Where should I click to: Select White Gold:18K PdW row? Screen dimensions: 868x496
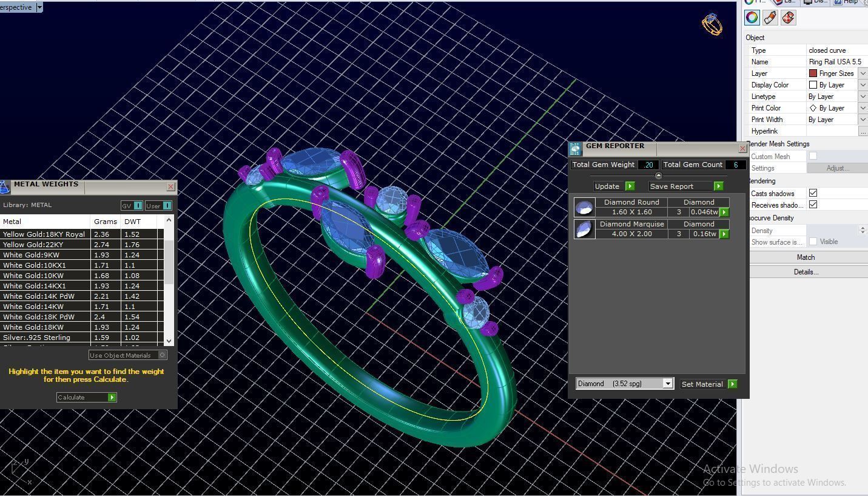(x=82, y=317)
